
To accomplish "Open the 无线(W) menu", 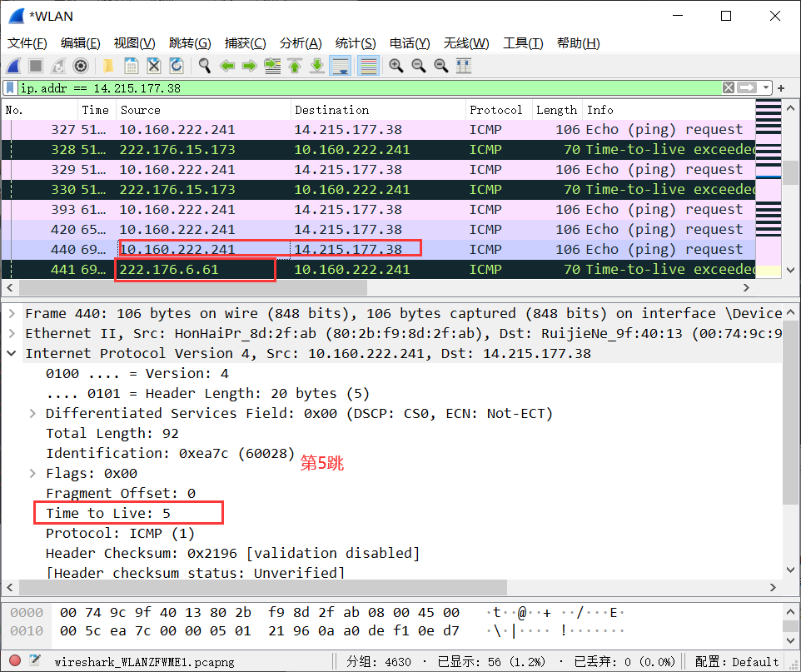I will click(x=466, y=43).
